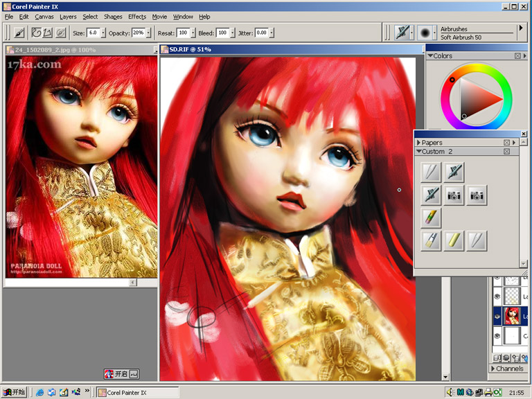Open brush category dropdown arrow
Image resolution: width=532 pixels, height=399 pixels.
tap(412, 33)
